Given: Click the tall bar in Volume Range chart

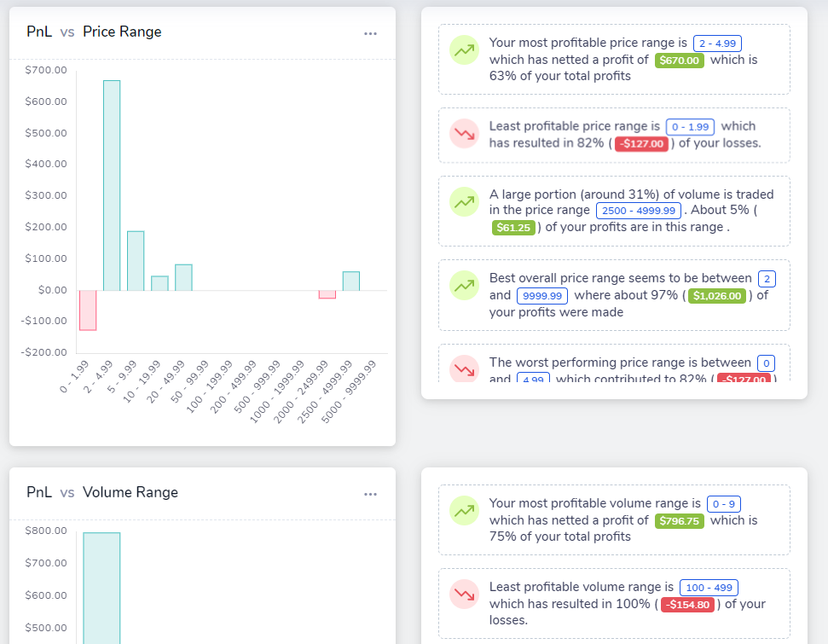Looking at the screenshot, I should [x=101, y=588].
